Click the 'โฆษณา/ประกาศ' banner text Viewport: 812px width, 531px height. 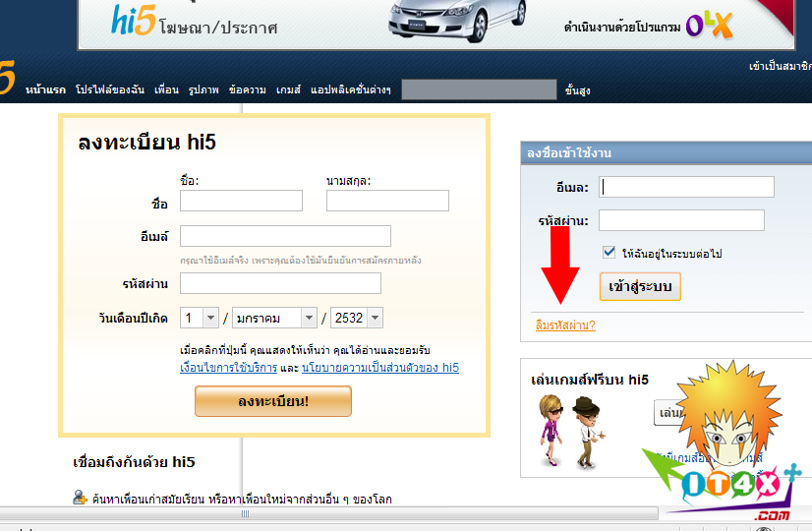218,27
